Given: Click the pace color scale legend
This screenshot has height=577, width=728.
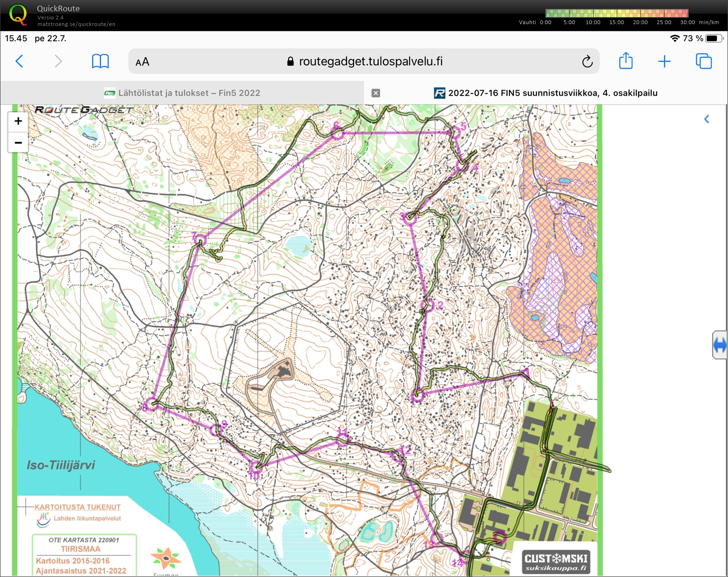Looking at the screenshot, I should click(x=616, y=13).
